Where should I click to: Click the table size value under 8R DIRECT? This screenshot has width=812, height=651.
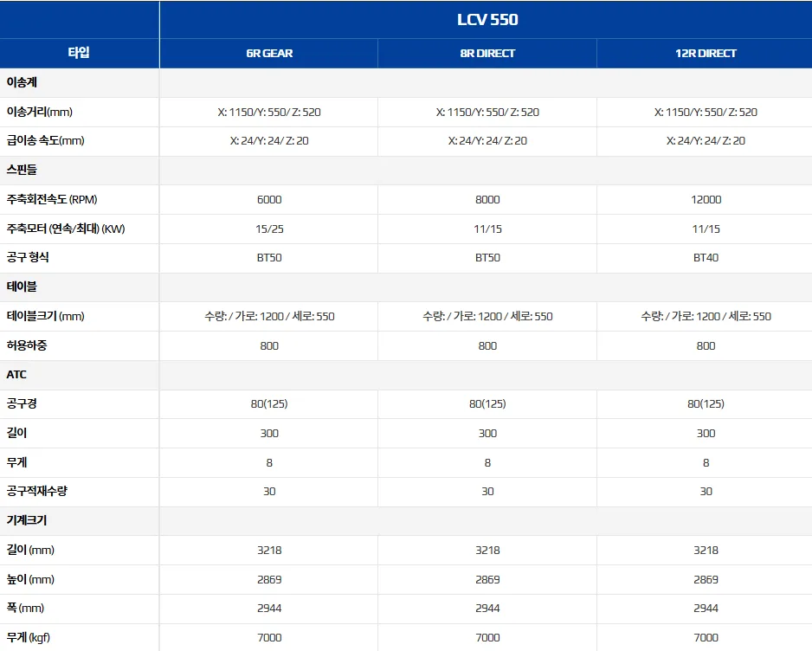487,316
